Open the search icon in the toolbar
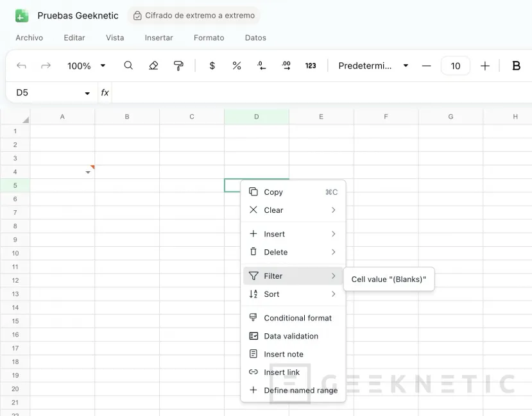 pos(128,65)
